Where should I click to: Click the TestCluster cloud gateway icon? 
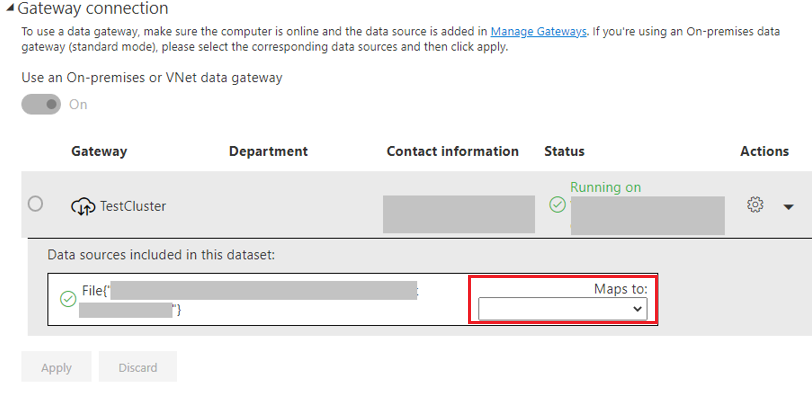(x=83, y=206)
